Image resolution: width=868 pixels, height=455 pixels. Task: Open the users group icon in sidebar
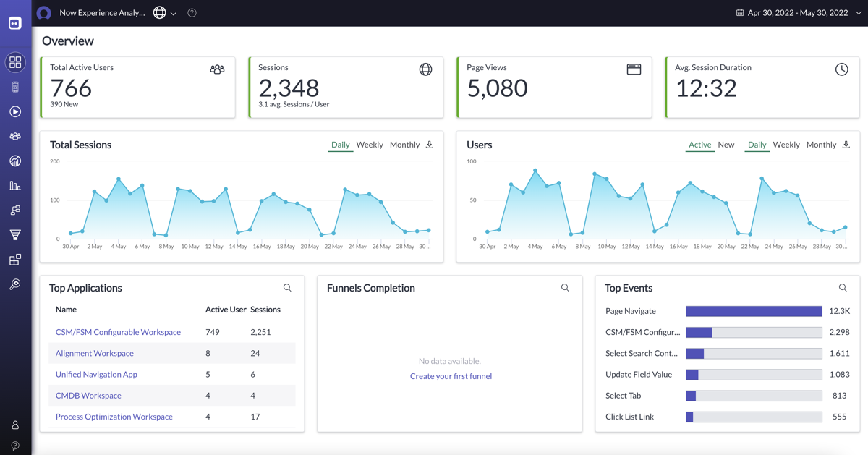click(15, 136)
